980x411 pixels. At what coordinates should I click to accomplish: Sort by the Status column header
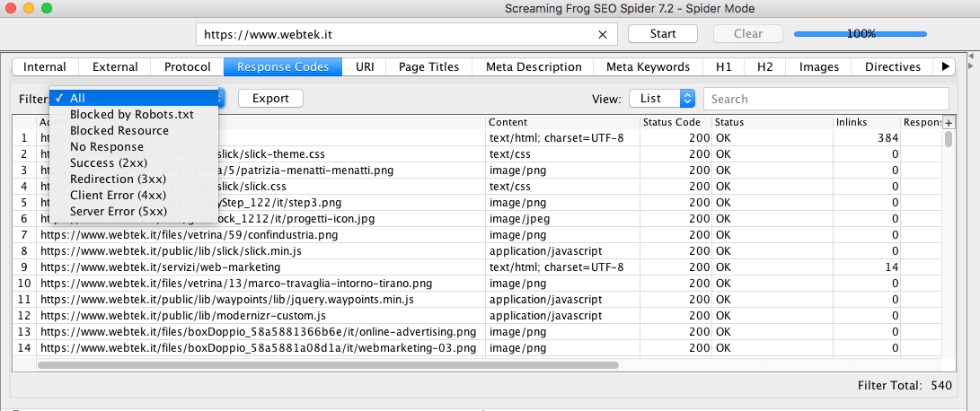pos(773,122)
